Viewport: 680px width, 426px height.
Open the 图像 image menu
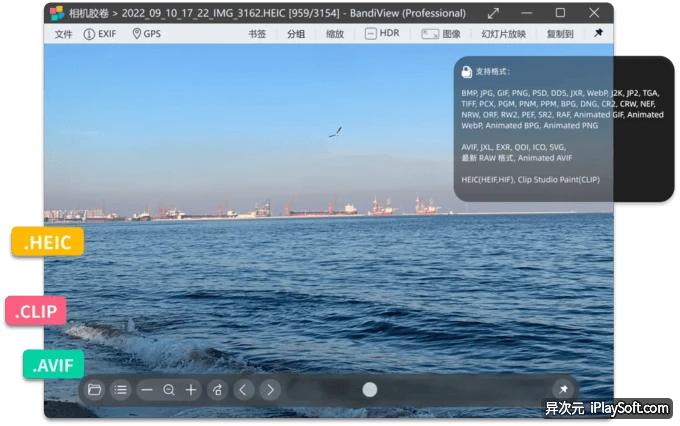(x=441, y=34)
